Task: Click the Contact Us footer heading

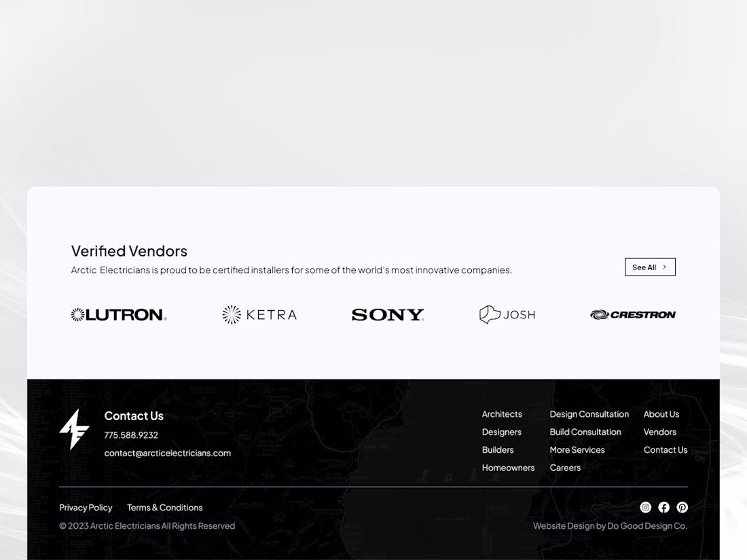Action: click(134, 416)
